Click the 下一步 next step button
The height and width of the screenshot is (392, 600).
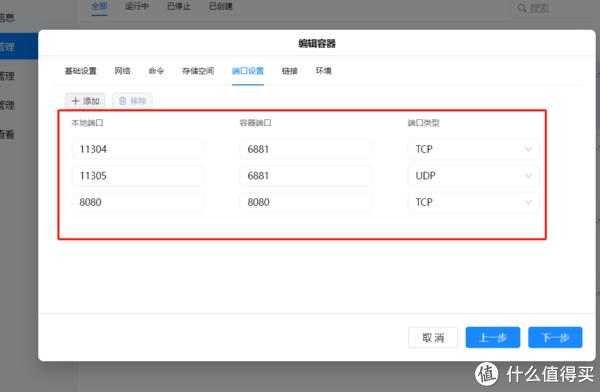coord(555,338)
